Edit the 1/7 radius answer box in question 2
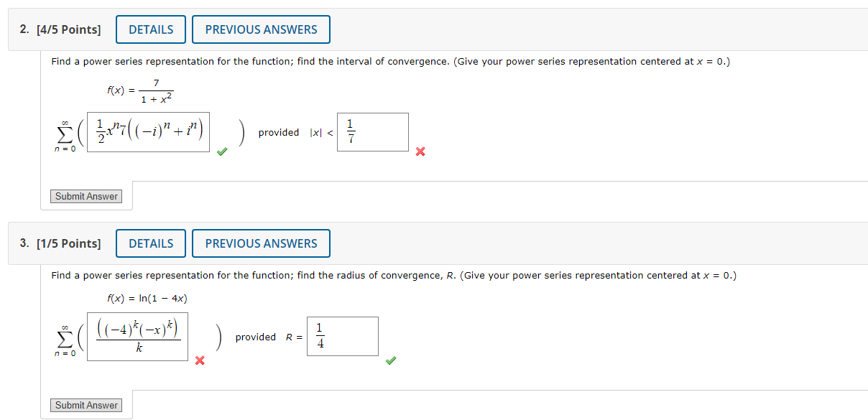 pos(372,131)
